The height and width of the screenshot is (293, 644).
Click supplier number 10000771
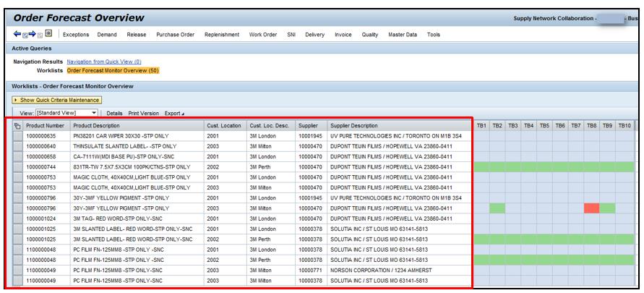tap(310, 271)
